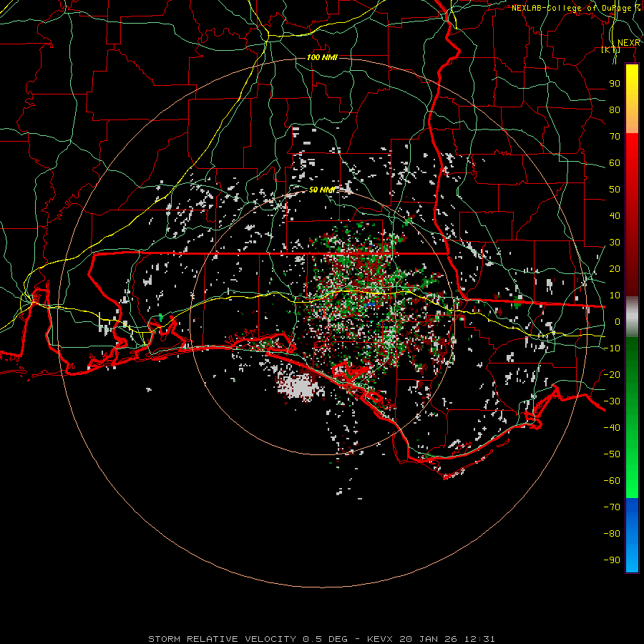The image size is (644, 644).
Task: Click the 90 value on velocity scale
Action: (615, 84)
